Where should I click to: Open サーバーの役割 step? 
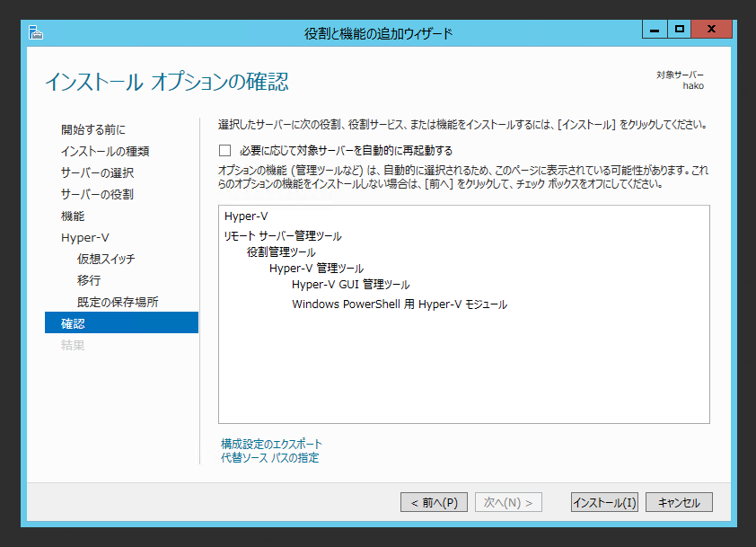coord(97,194)
